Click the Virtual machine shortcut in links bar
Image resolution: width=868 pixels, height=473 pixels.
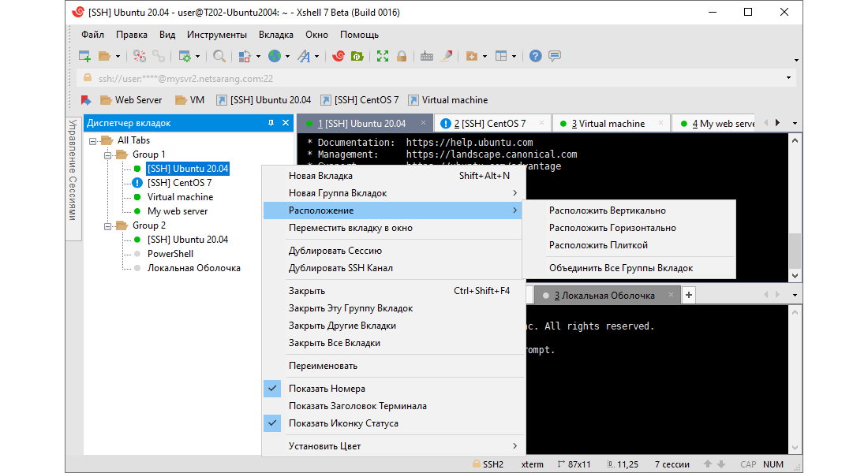[x=448, y=100]
